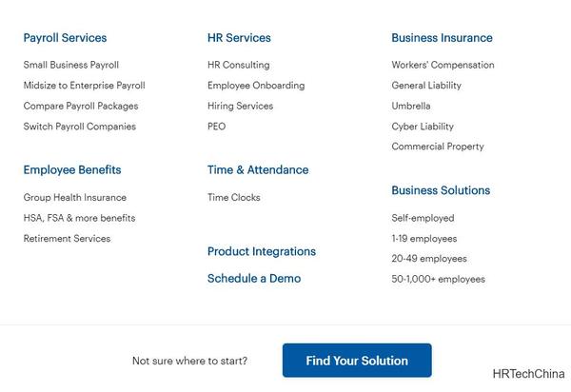Select Compare Payroll Packages
The height and width of the screenshot is (392, 571).
(81, 106)
